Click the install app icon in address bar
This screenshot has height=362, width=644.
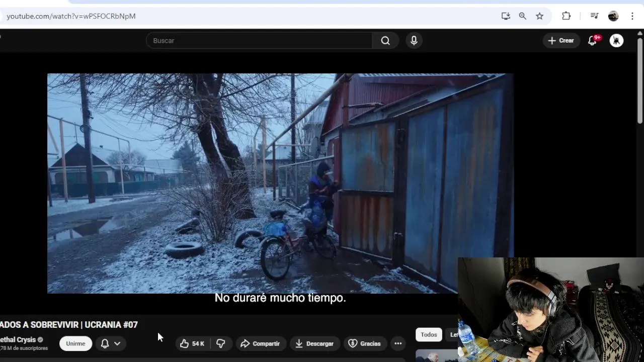[x=506, y=16]
